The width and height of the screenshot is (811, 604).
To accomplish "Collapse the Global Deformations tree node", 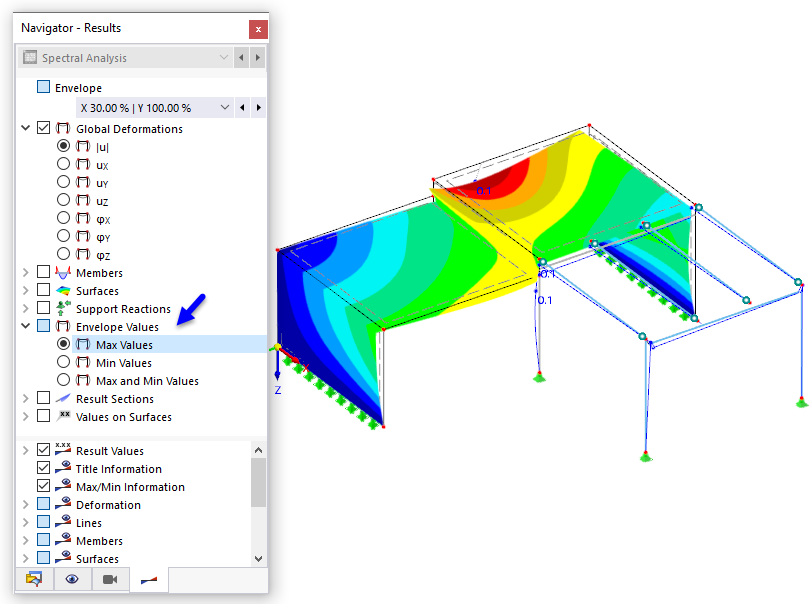I will pyautogui.click(x=25, y=128).
